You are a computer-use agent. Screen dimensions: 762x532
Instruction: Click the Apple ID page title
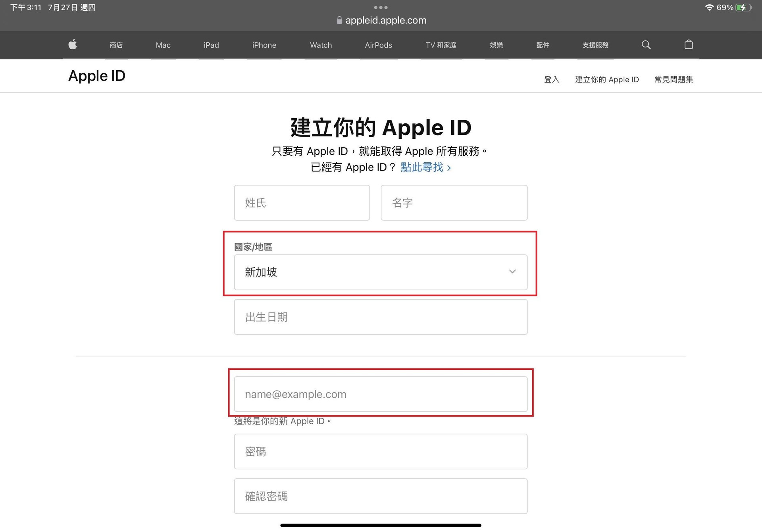tap(97, 76)
